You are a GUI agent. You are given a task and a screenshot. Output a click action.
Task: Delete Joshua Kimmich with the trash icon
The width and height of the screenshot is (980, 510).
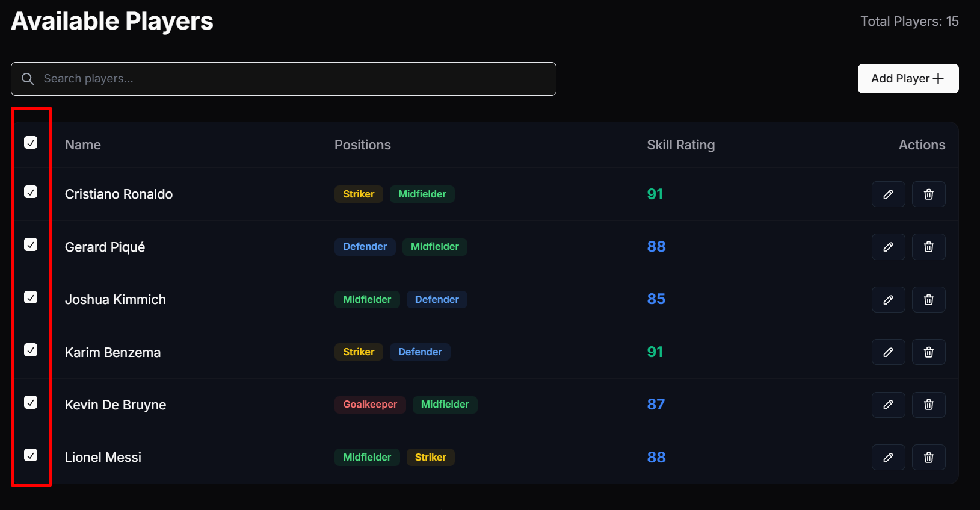point(928,300)
